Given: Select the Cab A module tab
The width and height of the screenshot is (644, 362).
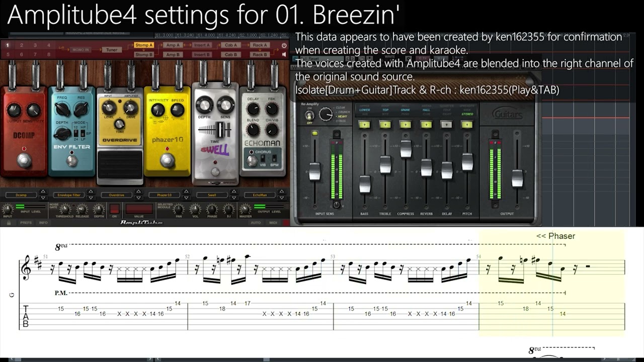Looking at the screenshot, I should point(231,45).
